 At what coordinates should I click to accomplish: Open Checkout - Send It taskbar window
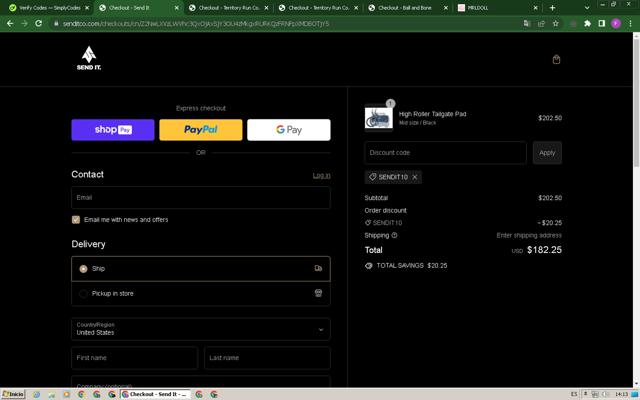coord(155,394)
